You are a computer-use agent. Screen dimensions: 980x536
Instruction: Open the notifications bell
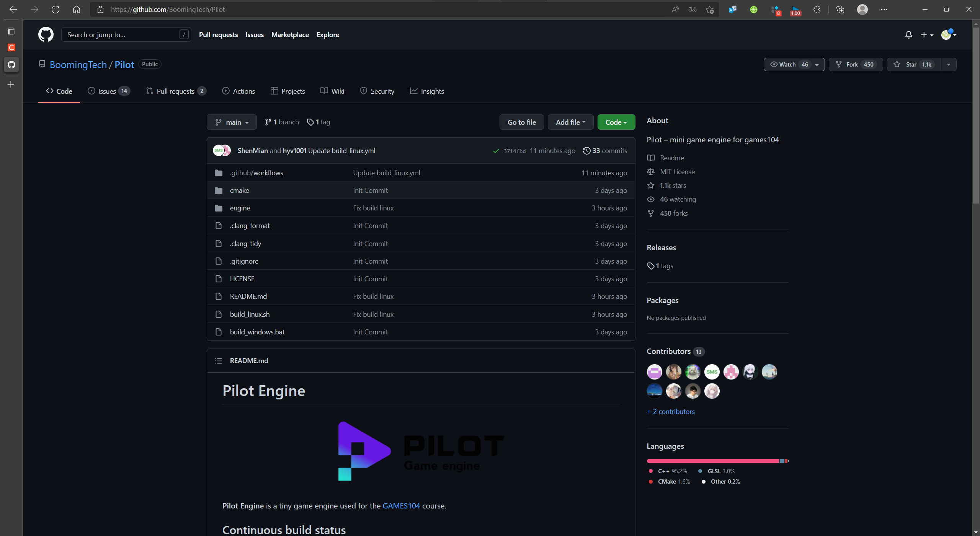tap(908, 35)
